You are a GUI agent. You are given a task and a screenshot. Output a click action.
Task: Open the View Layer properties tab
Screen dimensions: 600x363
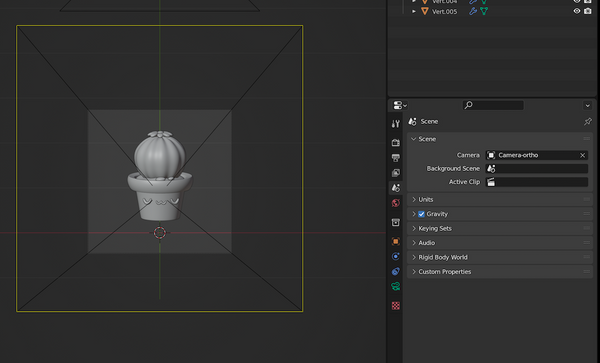coord(396,173)
